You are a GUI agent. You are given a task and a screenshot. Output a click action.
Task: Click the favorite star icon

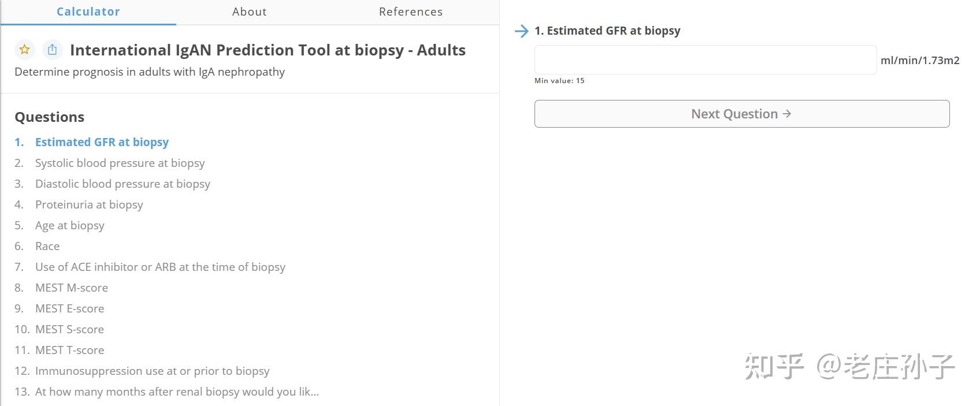24,50
